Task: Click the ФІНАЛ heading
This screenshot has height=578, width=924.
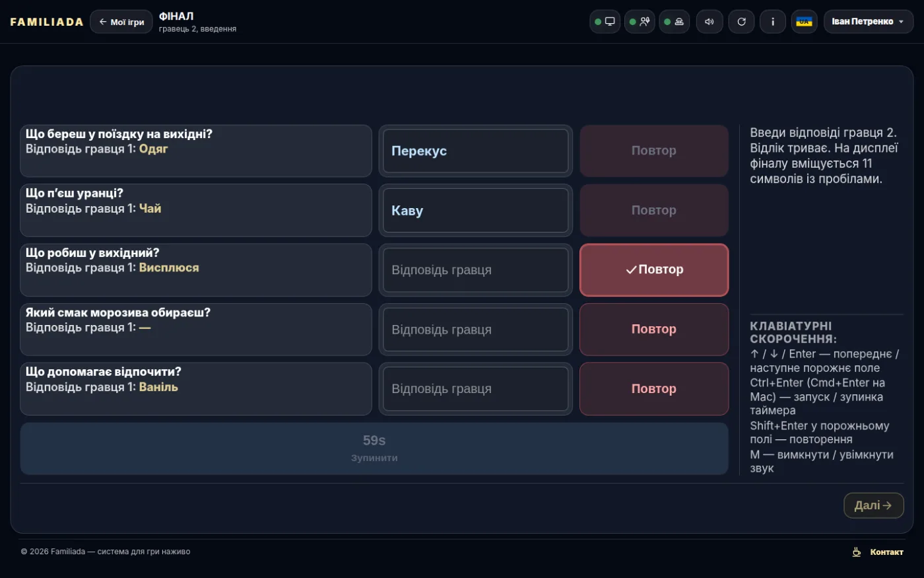Action: (176, 17)
